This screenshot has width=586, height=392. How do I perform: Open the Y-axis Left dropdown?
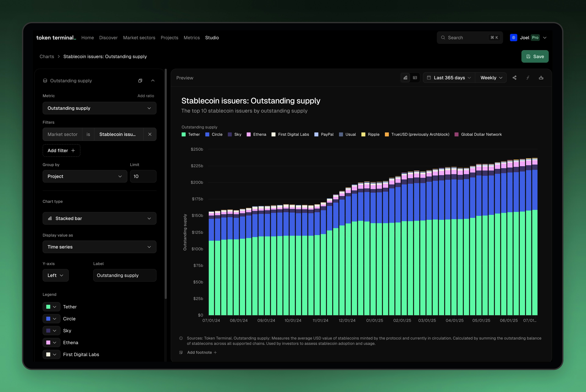(x=56, y=275)
